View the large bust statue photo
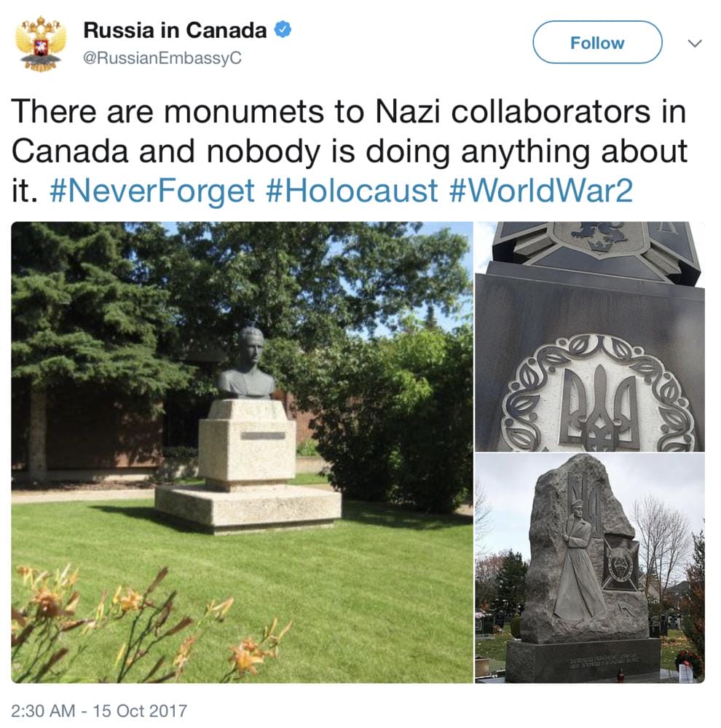This screenshot has height=728, width=721. [x=242, y=452]
